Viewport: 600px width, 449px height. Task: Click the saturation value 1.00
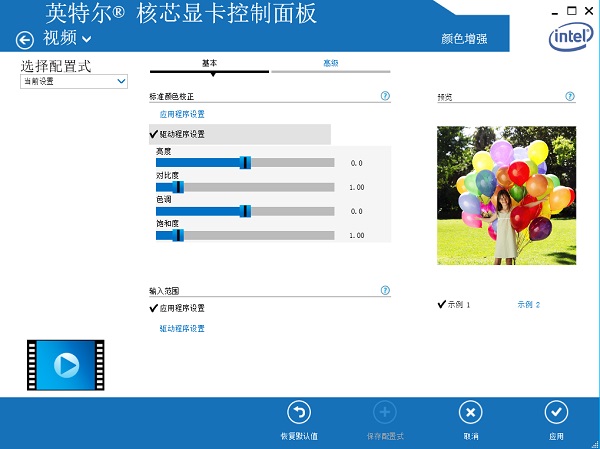(357, 235)
